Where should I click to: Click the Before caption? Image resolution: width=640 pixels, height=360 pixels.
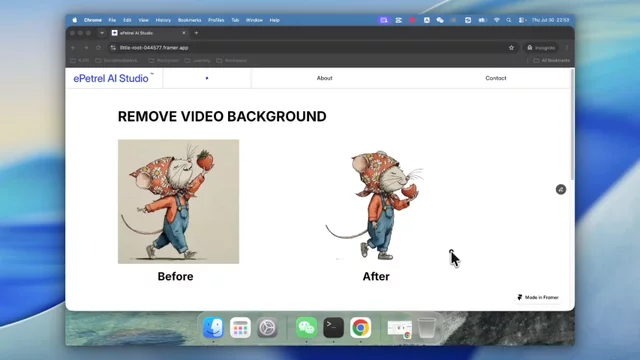tap(176, 276)
